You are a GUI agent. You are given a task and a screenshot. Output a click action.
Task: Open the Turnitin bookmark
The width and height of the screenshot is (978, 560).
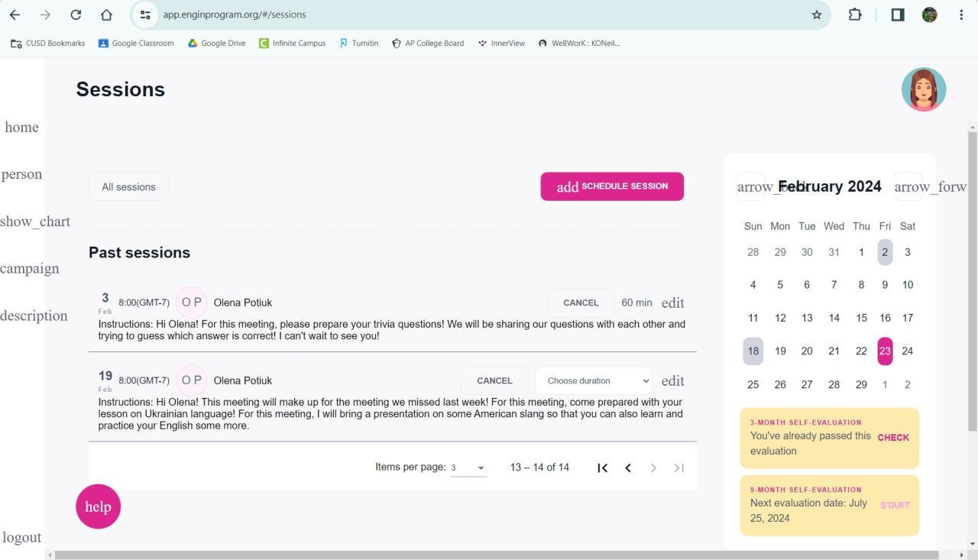point(359,43)
